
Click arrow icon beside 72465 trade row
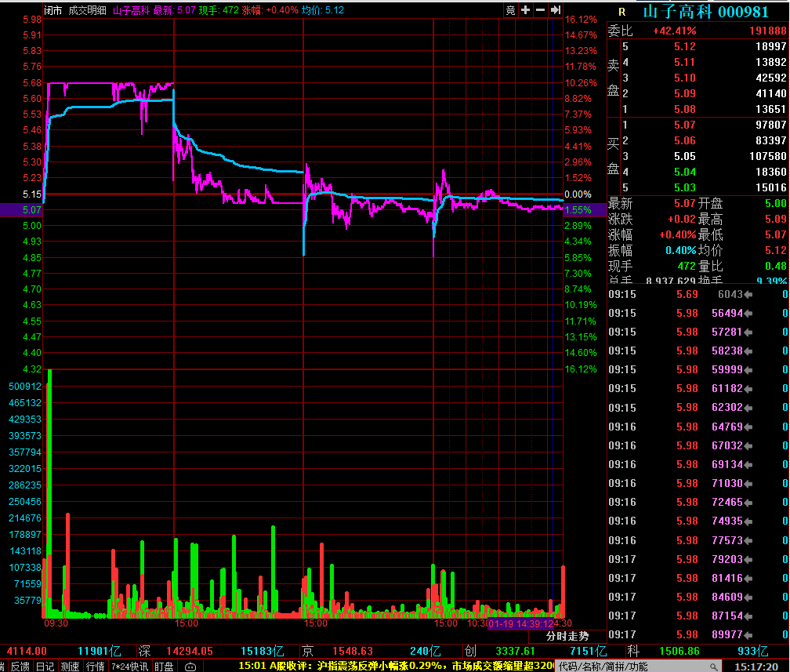click(748, 502)
